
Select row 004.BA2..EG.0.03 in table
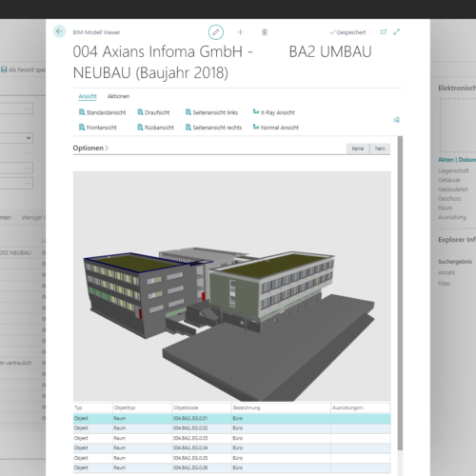click(231, 438)
